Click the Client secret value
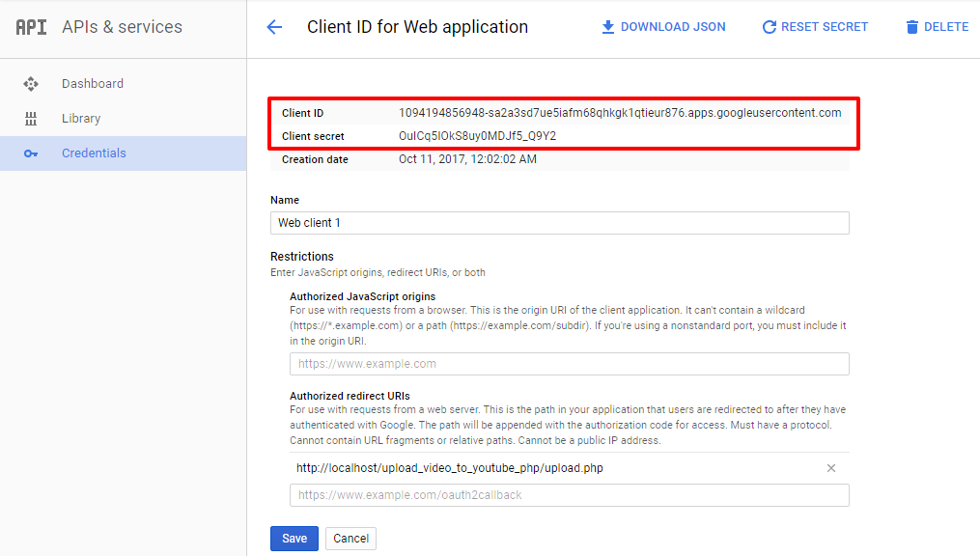This screenshot has height=556, width=980. click(x=478, y=136)
